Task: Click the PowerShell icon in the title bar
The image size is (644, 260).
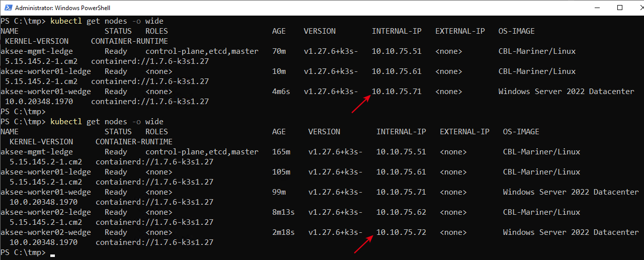Action: tap(8, 8)
